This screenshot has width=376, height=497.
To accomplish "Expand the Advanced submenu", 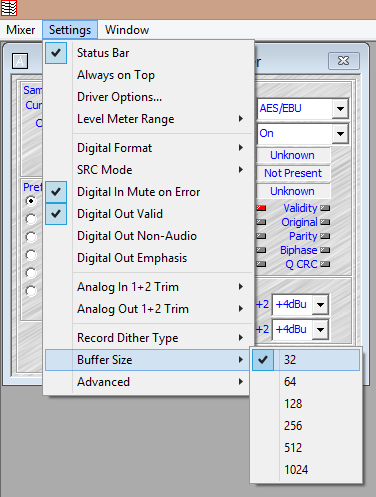I will pyautogui.click(x=148, y=382).
